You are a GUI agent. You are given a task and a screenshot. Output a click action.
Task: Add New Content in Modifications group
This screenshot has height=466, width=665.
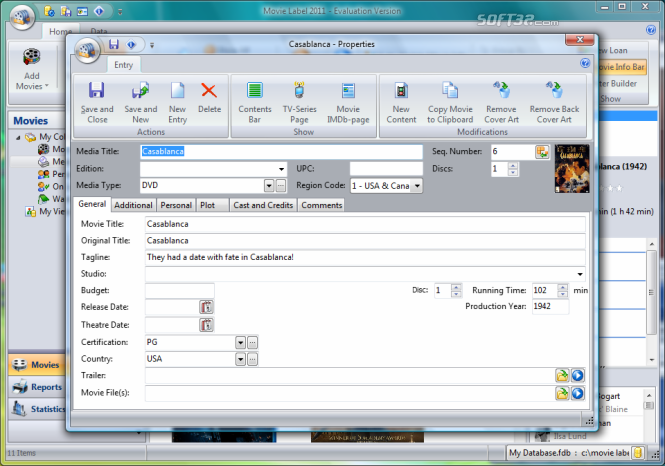click(x=401, y=103)
